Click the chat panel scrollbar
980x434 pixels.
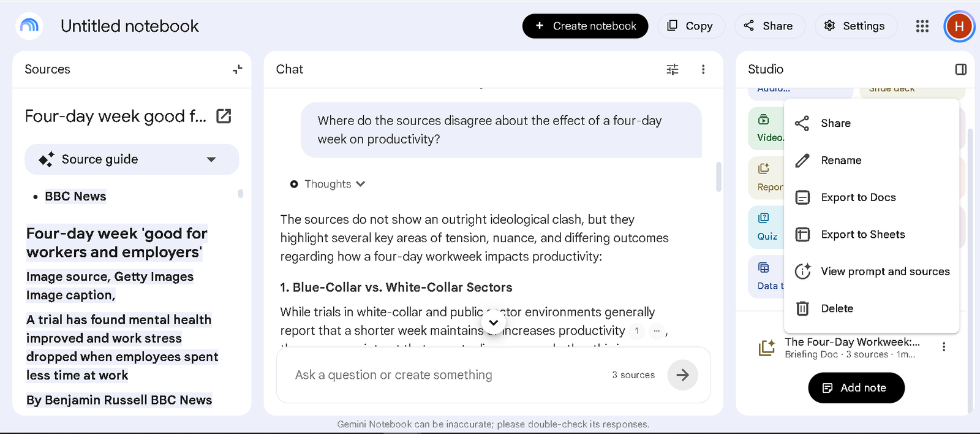(718, 177)
